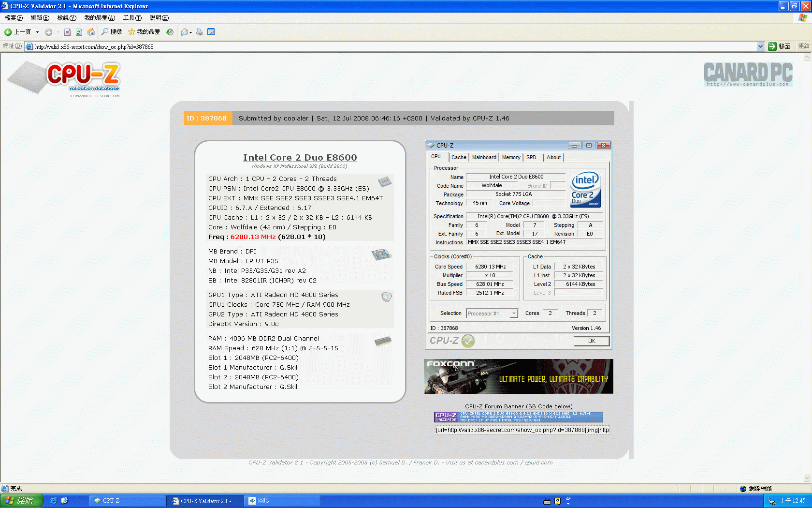Click the Print printer icon
812x508 pixels.
199,32
